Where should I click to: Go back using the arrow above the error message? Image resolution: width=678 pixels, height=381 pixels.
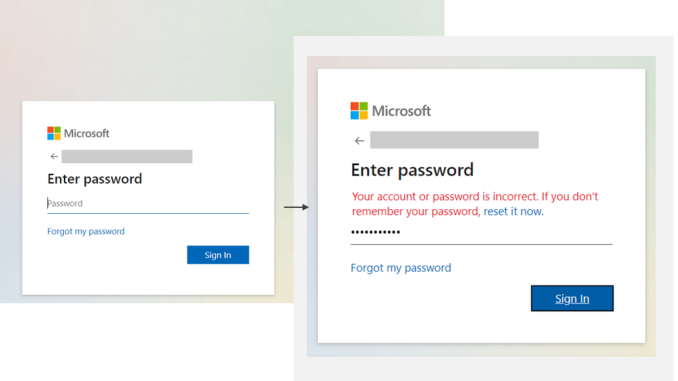pyautogui.click(x=359, y=141)
